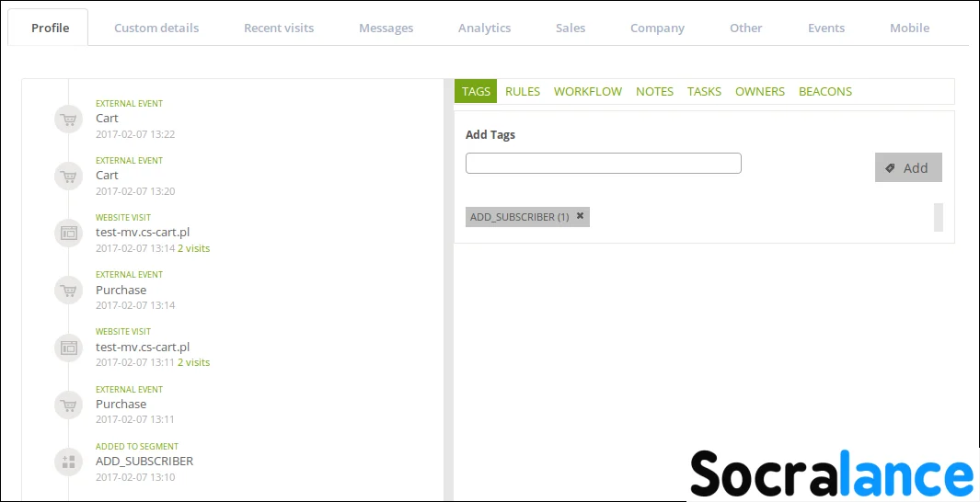Click cart icon for 13:22 Cart event

(69, 119)
